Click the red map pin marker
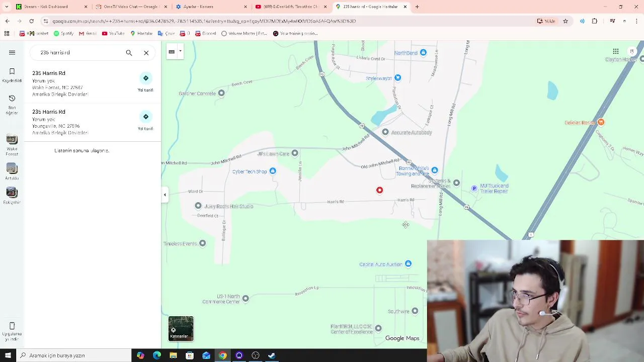 [x=379, y=190]
